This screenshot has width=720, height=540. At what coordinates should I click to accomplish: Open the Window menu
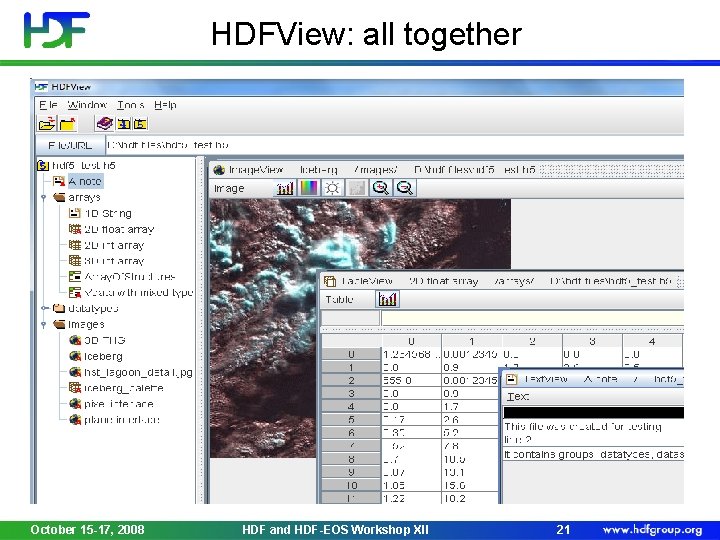(87, 105)
